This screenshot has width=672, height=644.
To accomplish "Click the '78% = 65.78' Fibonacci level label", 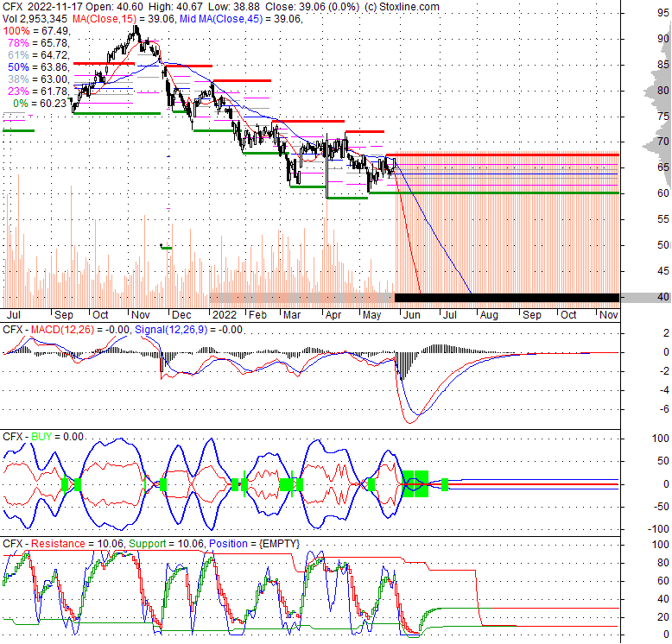I will (39, 43).
